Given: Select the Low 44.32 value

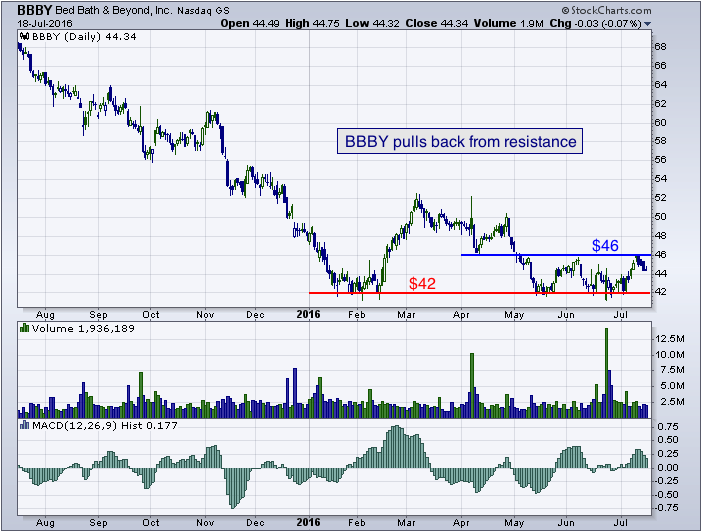Looking at the screenshot, I should pyautogui.click(x=372, y=24).
